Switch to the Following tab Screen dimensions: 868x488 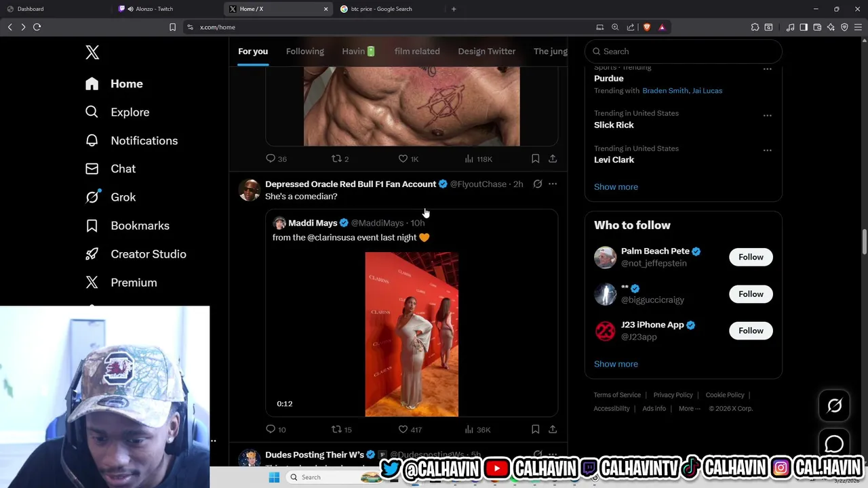tap(305, 52)
